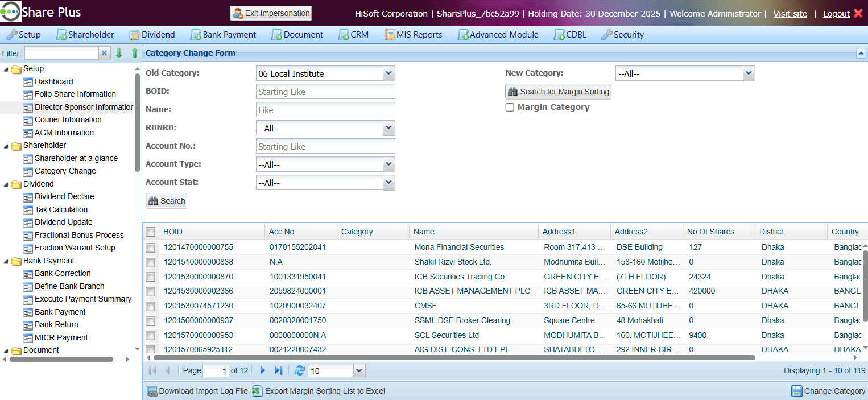Open the RBNRB dropdown
Screen dimensions: 868x400
coord(389,128)
